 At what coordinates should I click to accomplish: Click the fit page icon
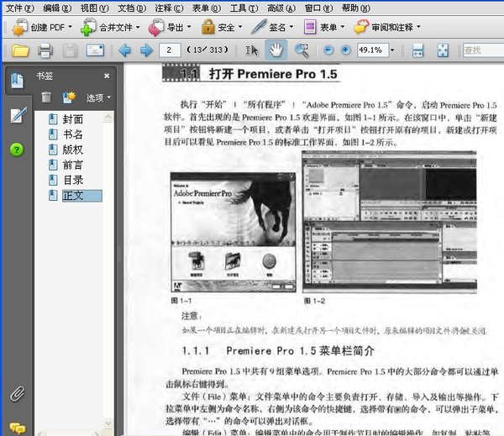pos(443,50)
